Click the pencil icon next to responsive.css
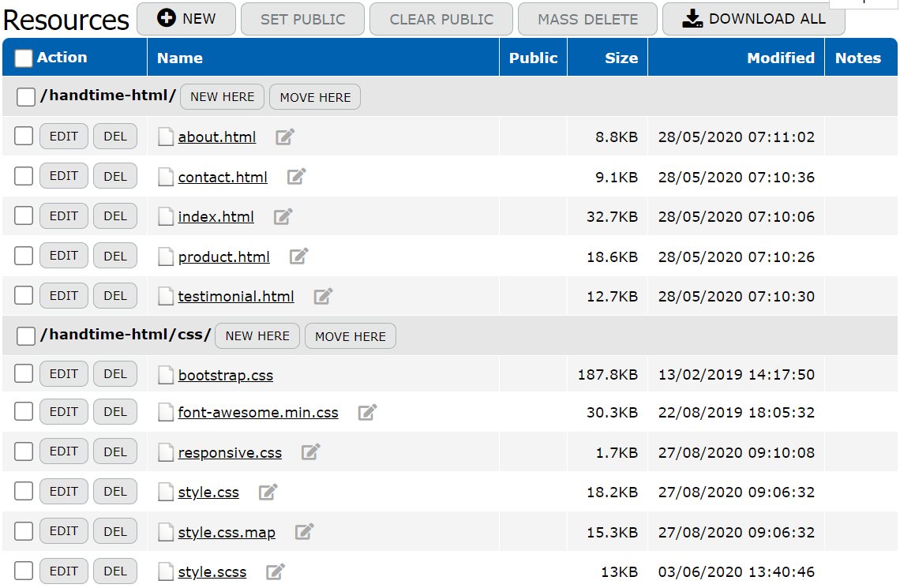Screen dimensions: 900x588 pyautogui.click(x=310, y=452)
